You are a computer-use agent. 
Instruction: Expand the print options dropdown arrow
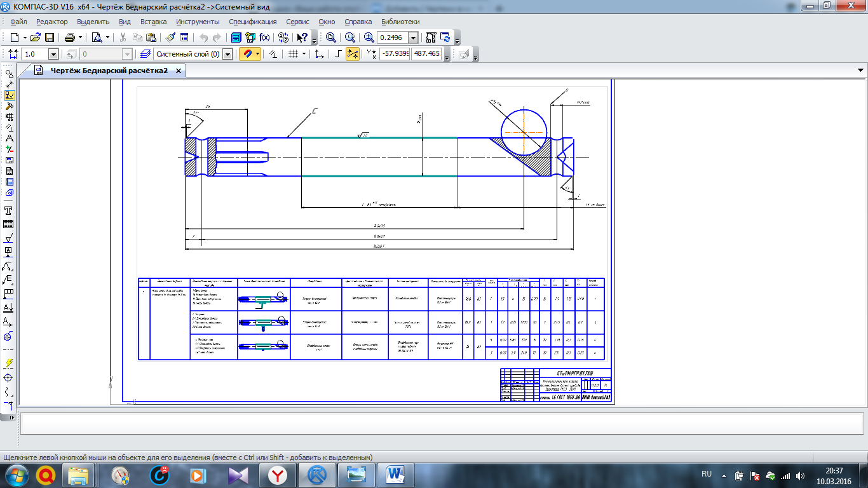pos(80,37)
